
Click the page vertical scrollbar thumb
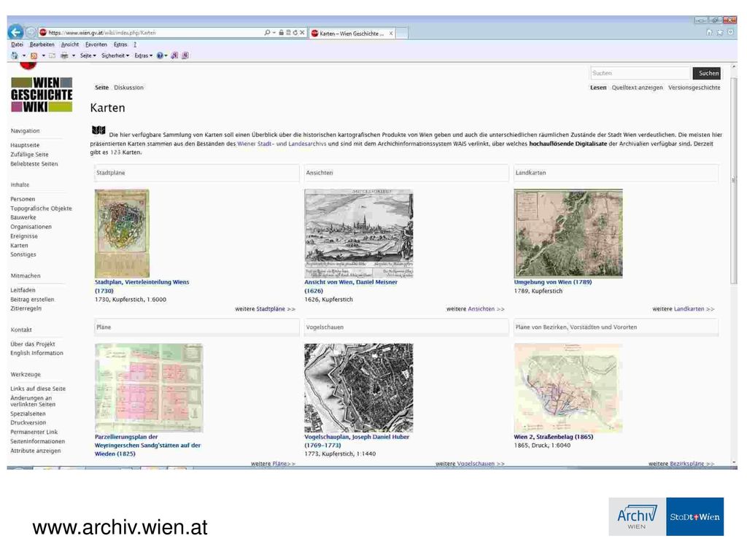pyautogui.click(x=734, y=180)
